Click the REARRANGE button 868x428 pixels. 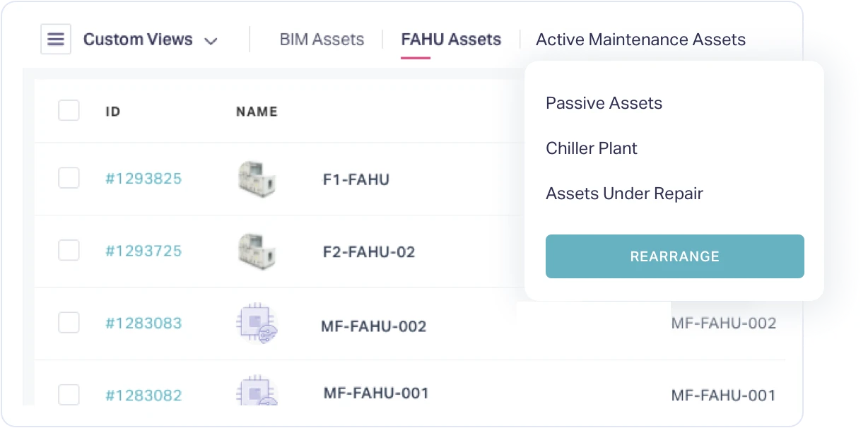(674, 256)
